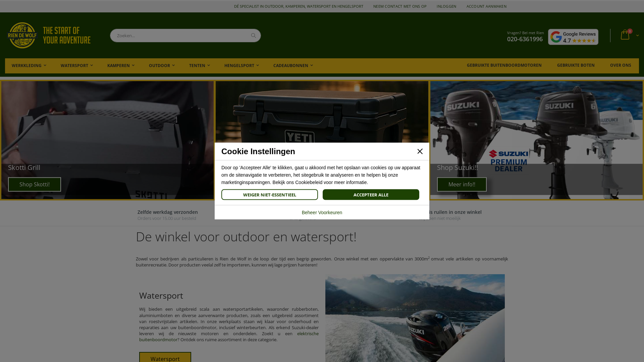Click the heading De winkel voor outdoor en watersport!
The height and width of the screenshot is (362, 644).
click(246, 237)
